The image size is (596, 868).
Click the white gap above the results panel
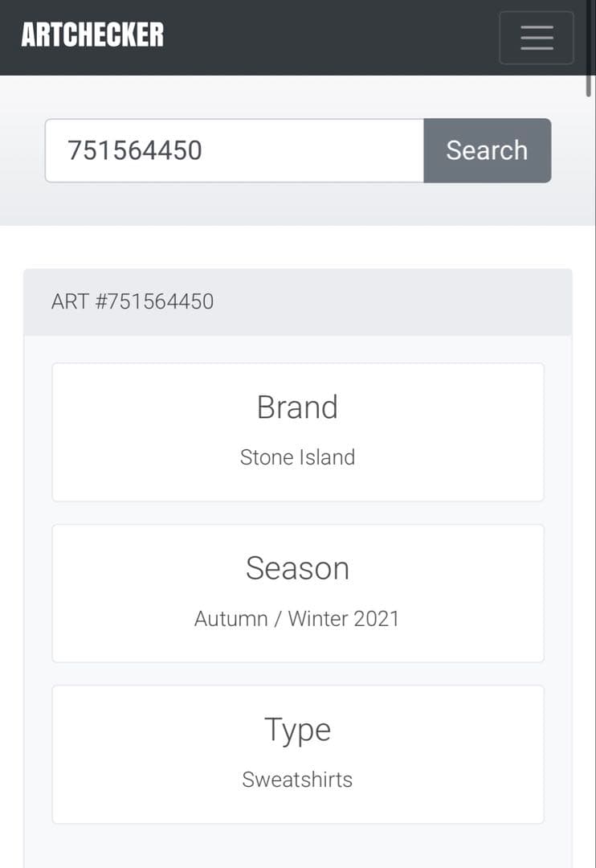tap(297, 247)
